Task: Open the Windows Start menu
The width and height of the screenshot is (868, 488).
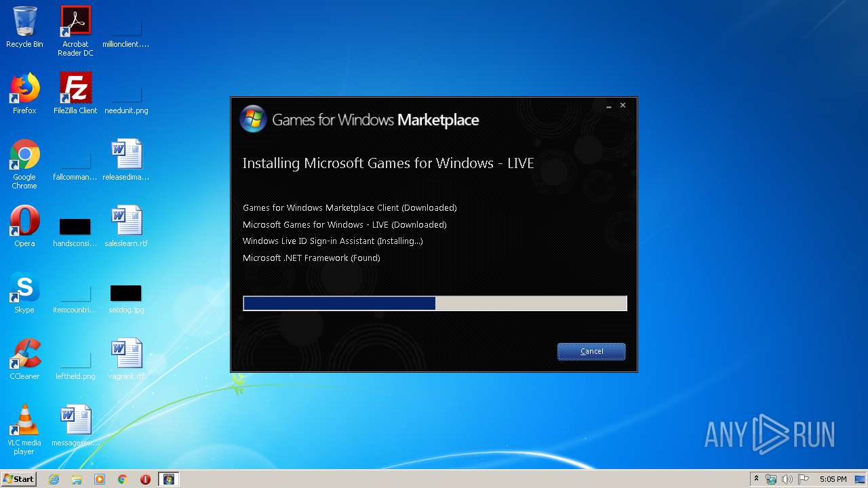Action: tap(18, 479)
